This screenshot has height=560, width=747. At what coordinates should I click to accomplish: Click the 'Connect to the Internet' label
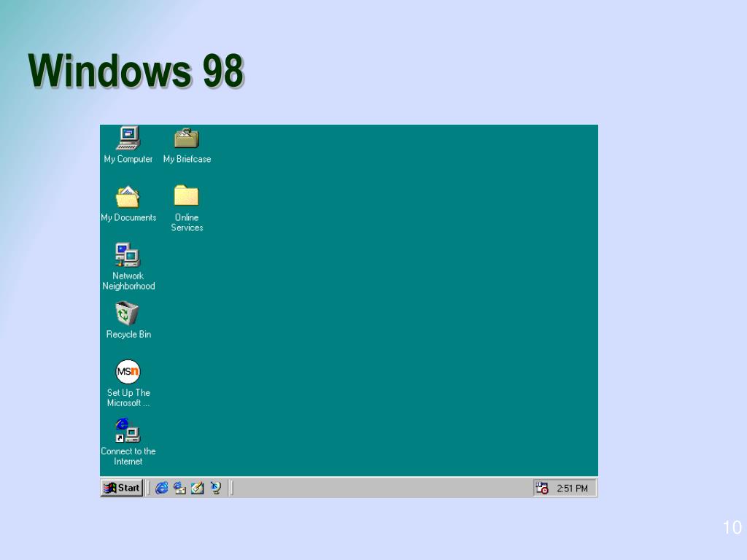click(128, 456)
